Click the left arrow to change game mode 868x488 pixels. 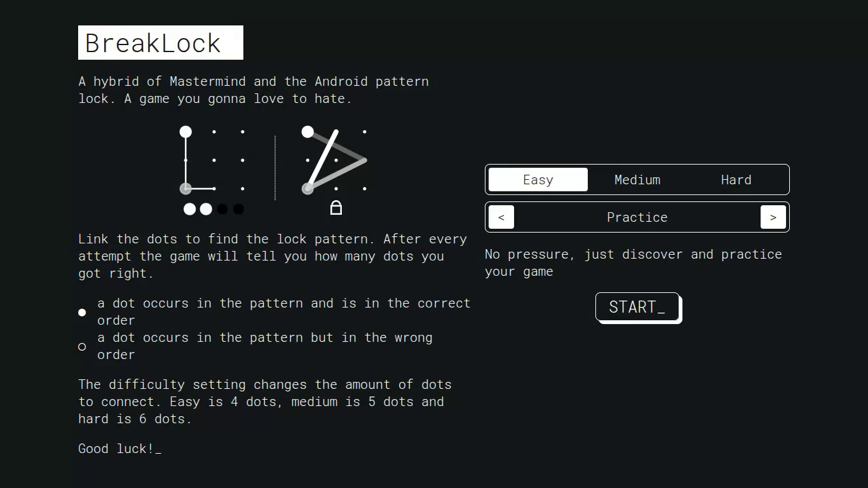pyautogui.click(x=501, y=217)
